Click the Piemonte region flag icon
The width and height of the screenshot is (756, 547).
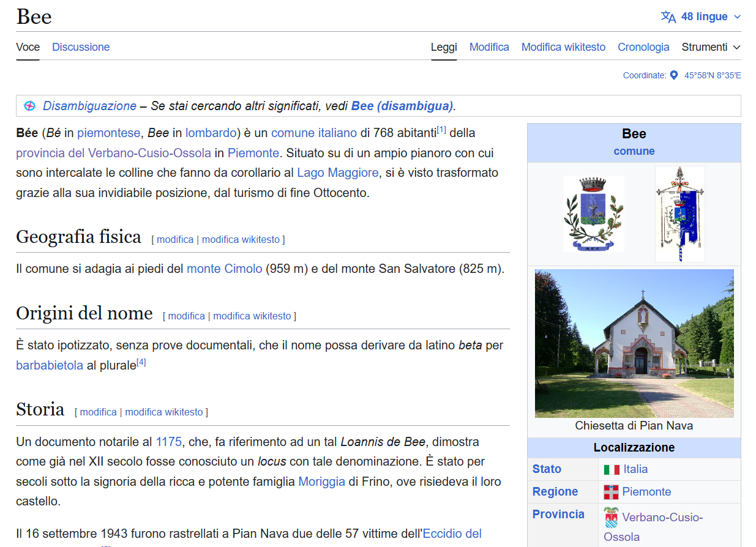pyautogui.click(x=611, y=492)
